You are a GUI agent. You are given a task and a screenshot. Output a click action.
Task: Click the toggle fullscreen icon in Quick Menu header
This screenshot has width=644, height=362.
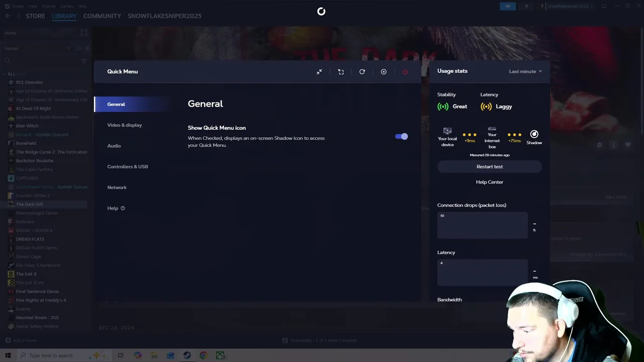point(341,72)
